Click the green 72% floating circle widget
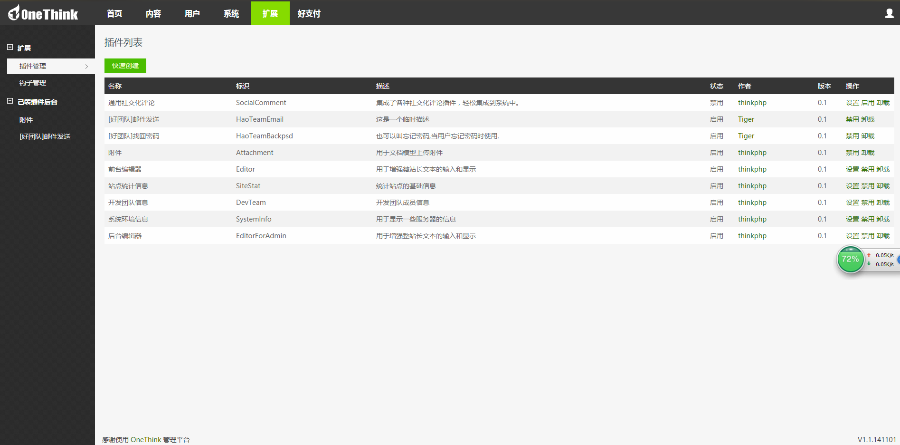Screen dimensions: 900x445 (850, 259)
